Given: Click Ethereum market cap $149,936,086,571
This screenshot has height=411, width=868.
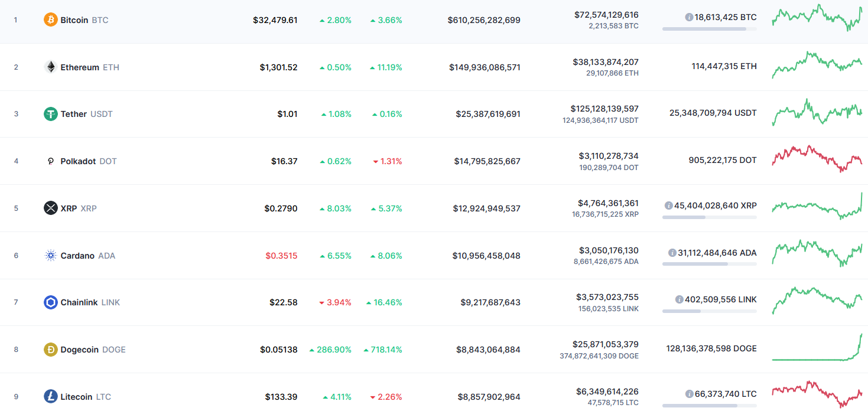Looking at the screenshot, I should tap(485, 67).
